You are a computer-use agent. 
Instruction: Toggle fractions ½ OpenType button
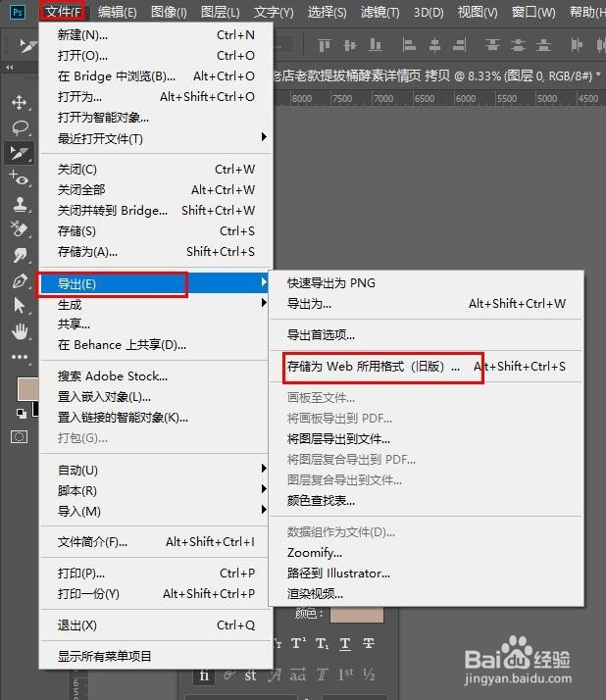point(369,675)
